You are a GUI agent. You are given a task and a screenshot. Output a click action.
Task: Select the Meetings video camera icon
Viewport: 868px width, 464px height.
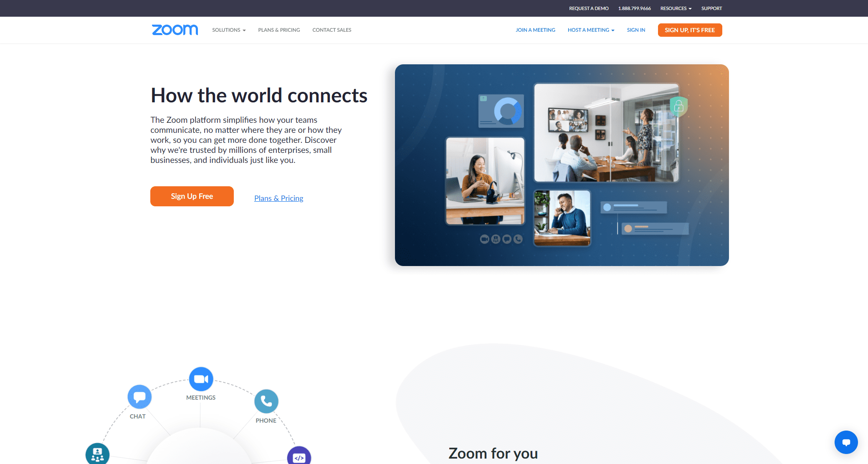(x=201, y=379)
